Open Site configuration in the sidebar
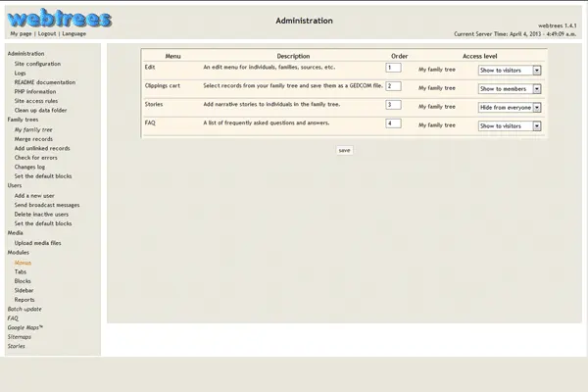588x392 pixels. click(37, 63)
